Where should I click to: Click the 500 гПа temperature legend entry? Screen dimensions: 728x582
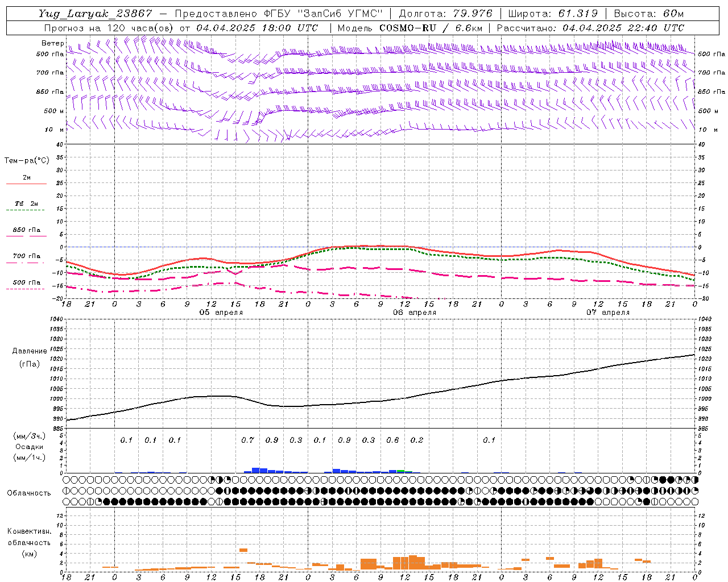coord(26,282)
